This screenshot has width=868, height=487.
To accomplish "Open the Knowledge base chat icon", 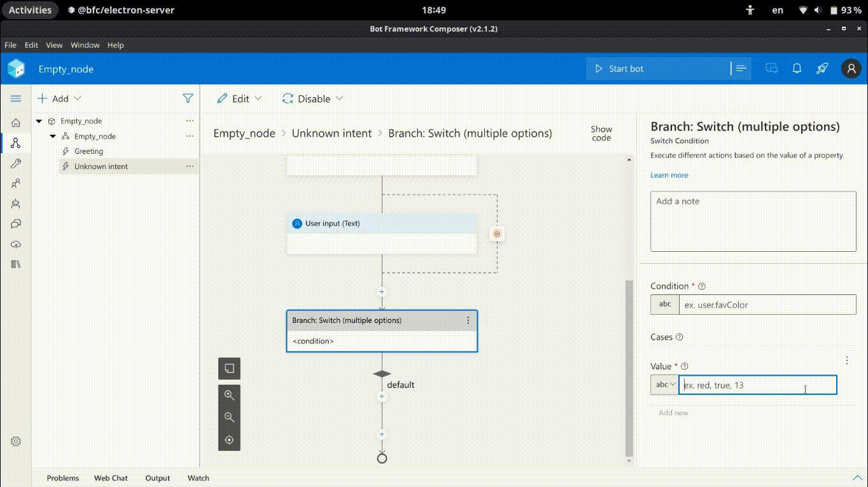I will pyautogui.click(x=16, y=224).
